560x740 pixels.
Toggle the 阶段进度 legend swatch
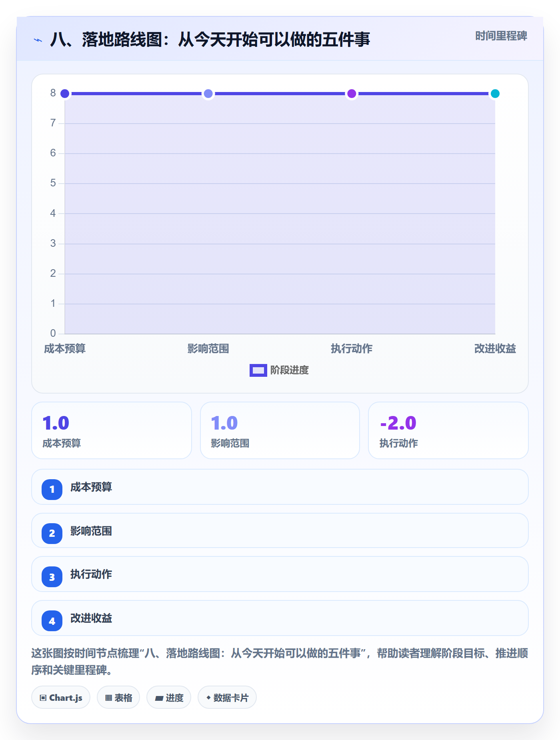258,370
